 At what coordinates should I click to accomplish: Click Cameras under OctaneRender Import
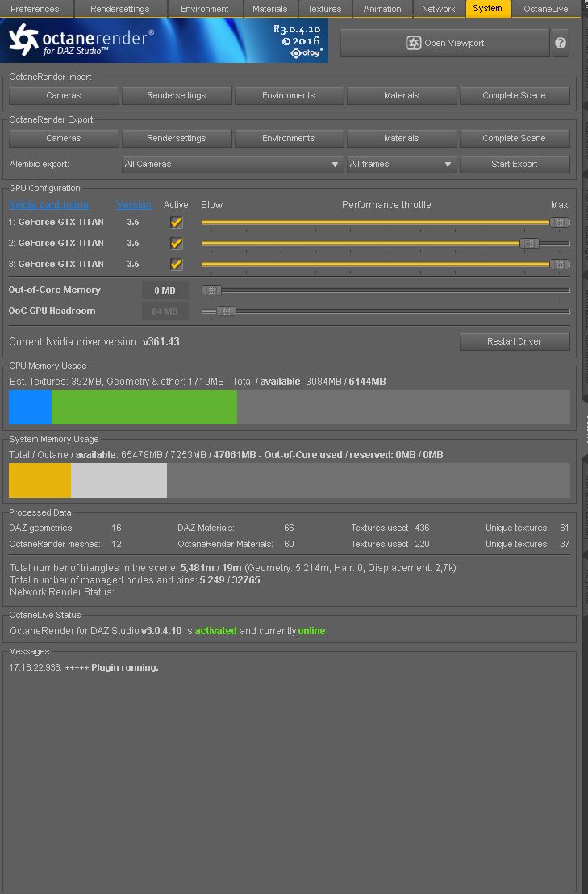point(64,95)
